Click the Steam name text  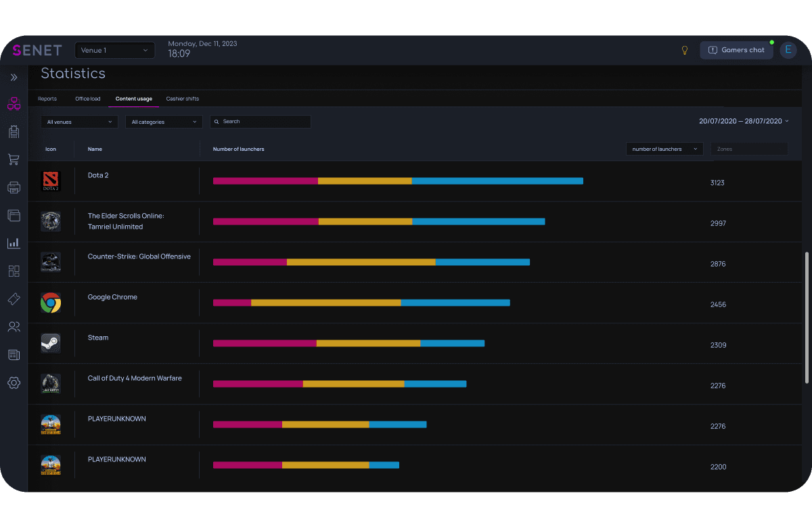point(98,338)
